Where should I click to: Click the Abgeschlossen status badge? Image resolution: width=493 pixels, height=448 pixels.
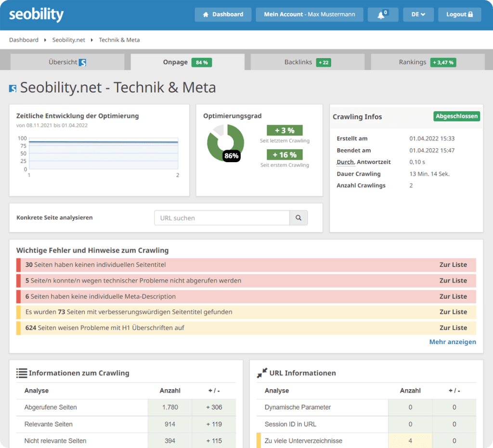[x=456, y=116]
